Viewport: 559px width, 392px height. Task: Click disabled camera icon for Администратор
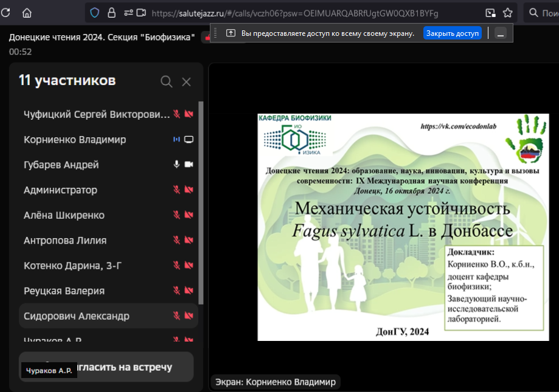(x=189, y=190)
